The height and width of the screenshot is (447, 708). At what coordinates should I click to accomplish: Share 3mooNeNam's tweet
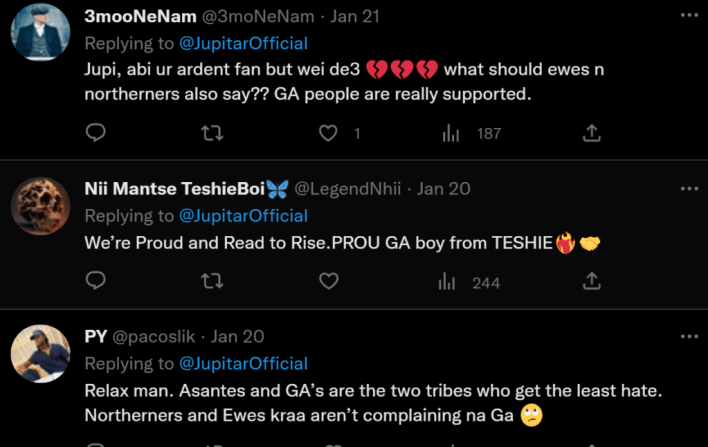pos(591,133)
